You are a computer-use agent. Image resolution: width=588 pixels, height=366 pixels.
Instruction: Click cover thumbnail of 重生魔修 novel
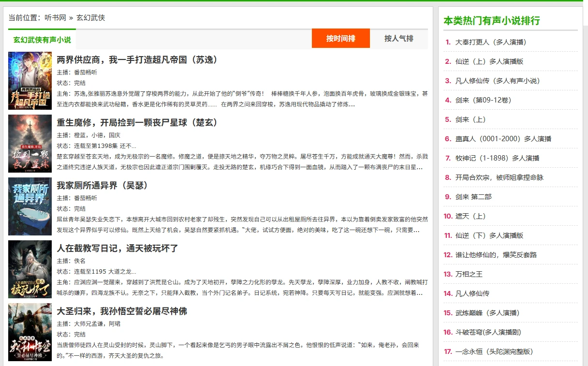30,144
